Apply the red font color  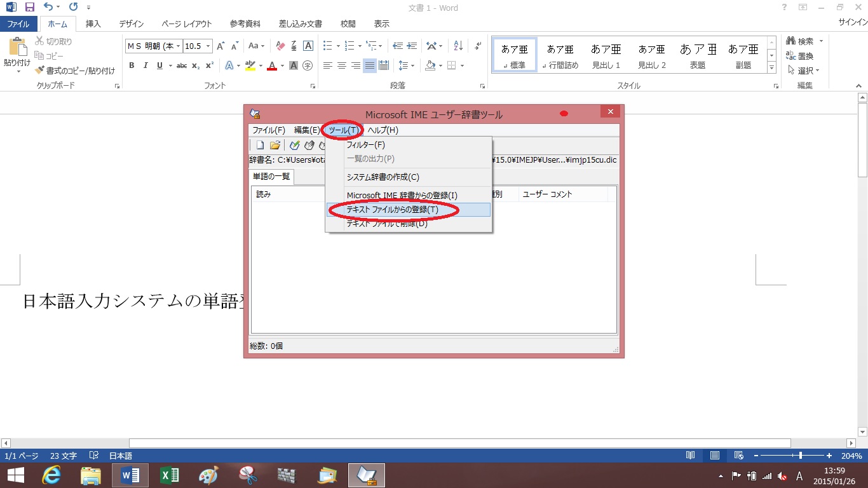click(x=272, y=65)
